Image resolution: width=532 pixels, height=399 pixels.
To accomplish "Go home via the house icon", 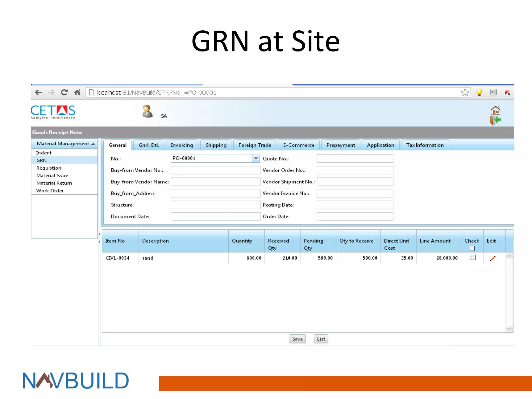I will click(x=495, y=110).
